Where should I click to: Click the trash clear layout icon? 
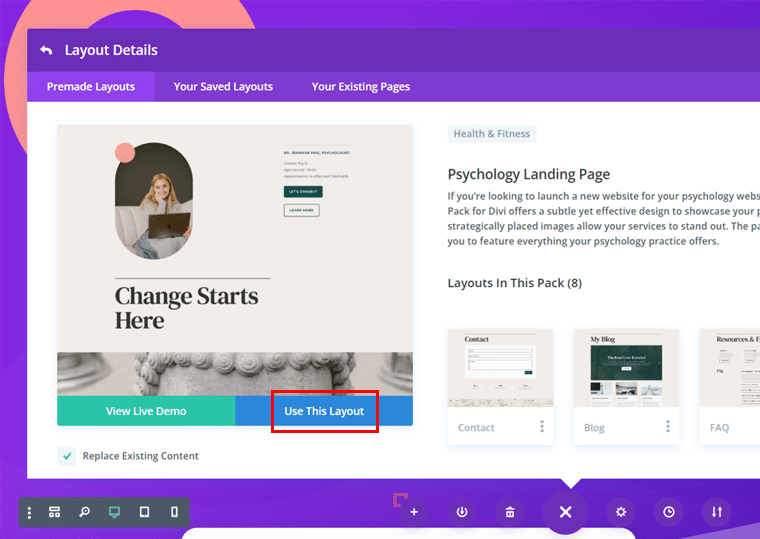(510, 512)
